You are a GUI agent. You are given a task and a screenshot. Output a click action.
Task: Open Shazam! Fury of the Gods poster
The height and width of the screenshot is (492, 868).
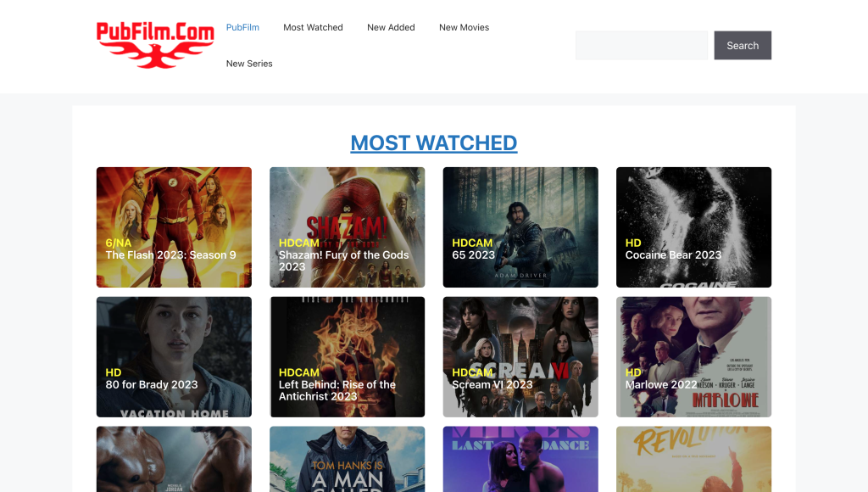click(347, 226)
